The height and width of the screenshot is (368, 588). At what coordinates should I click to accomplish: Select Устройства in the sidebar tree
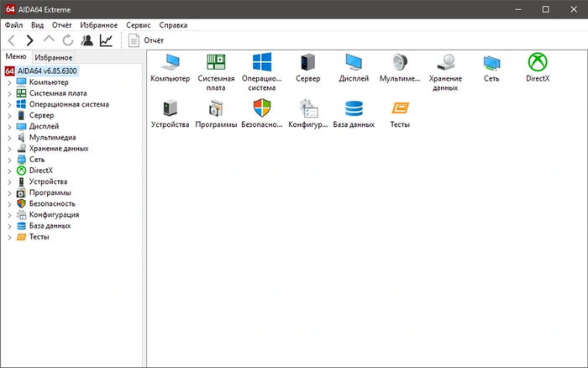click(x=49, y=181)
